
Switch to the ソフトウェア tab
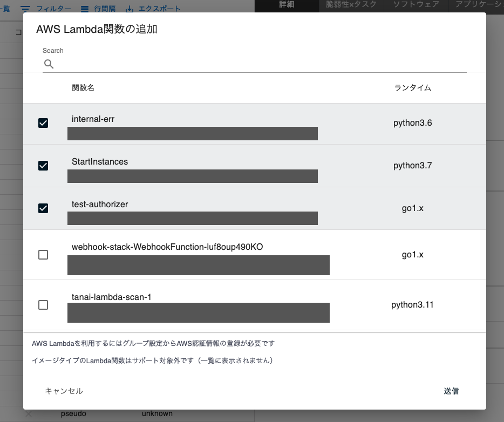[416, 4]
